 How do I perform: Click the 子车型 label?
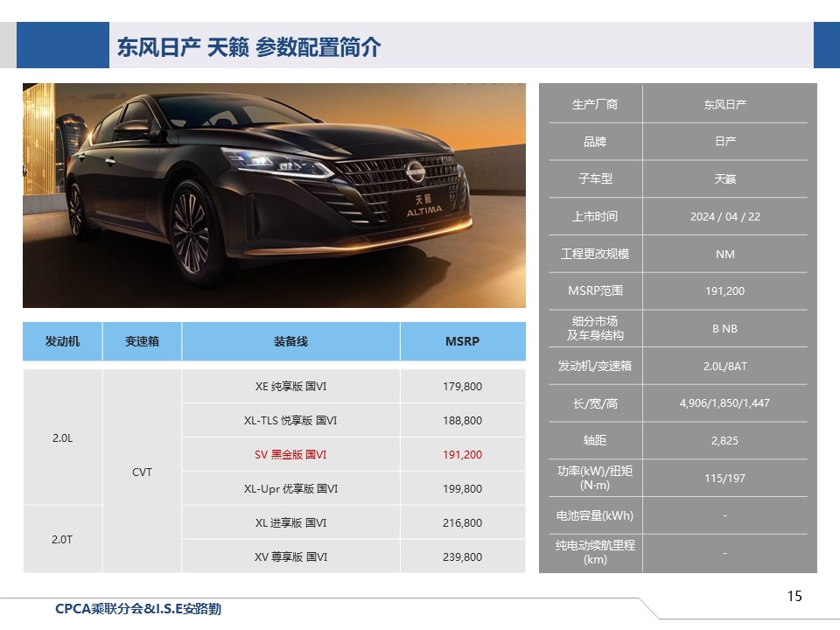coord(595,178)
